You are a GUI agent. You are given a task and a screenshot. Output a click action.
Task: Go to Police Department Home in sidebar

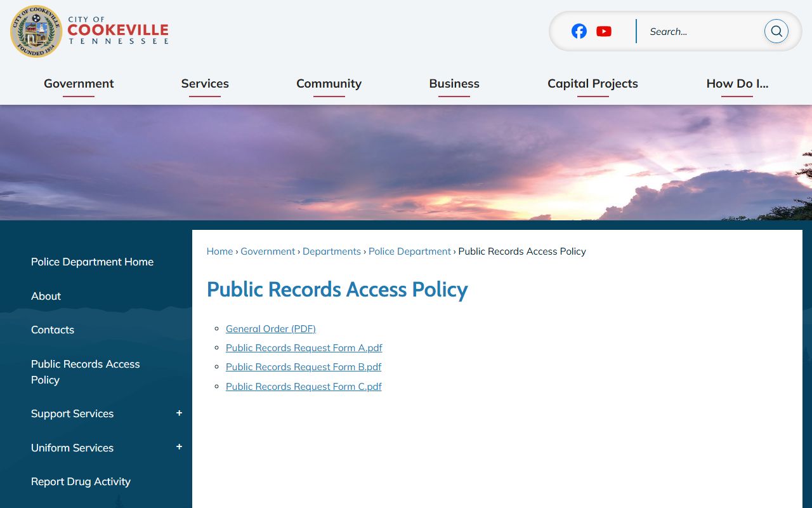92,262
